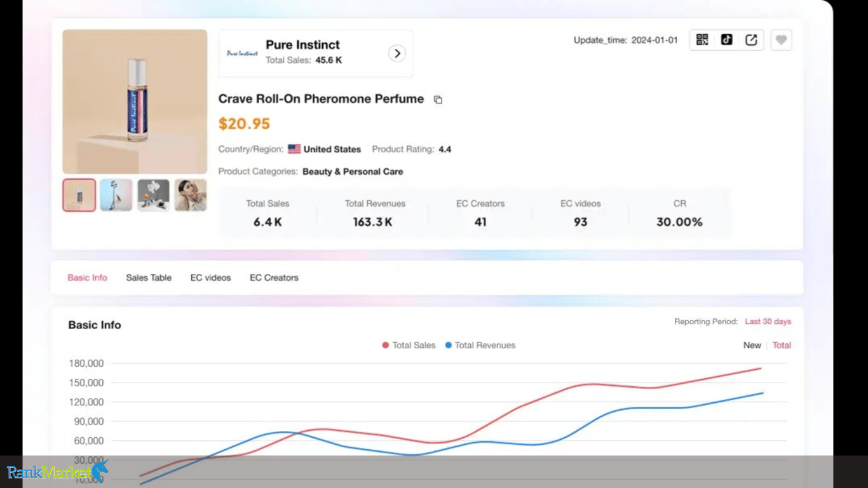Click Total Revenues 163.3 K value
Image resolution: width=868 pixels, height=488 pixels.
coord(372,222)
